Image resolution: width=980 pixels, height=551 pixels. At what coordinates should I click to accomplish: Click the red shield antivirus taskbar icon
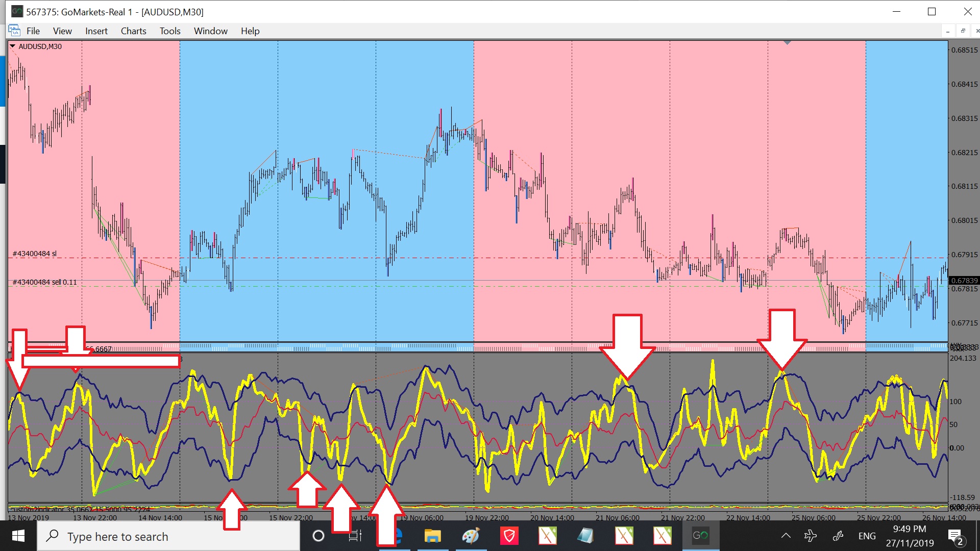pos(509,536)
